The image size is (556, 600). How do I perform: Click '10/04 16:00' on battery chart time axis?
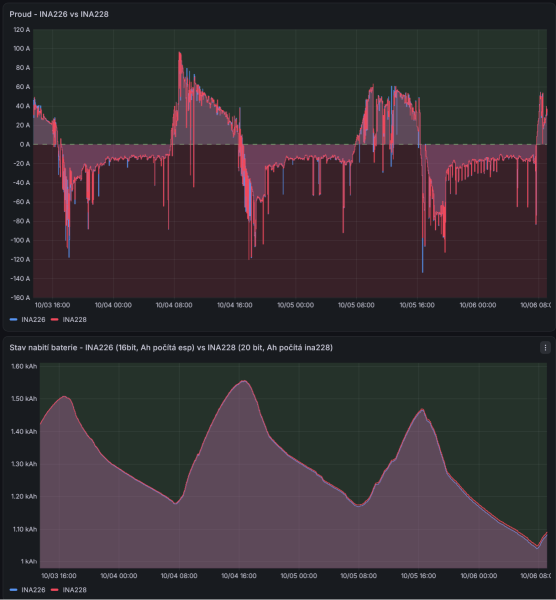239,576
